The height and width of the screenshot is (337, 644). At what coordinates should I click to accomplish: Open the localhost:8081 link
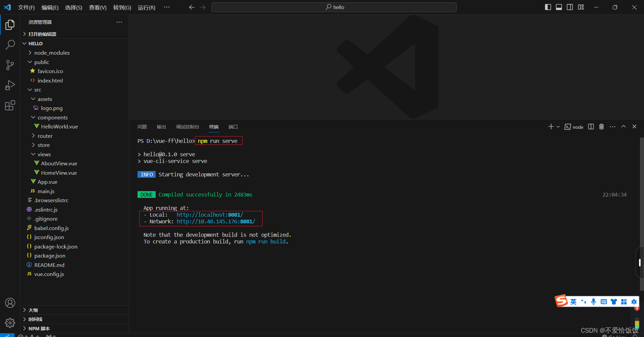pos(210,215)
